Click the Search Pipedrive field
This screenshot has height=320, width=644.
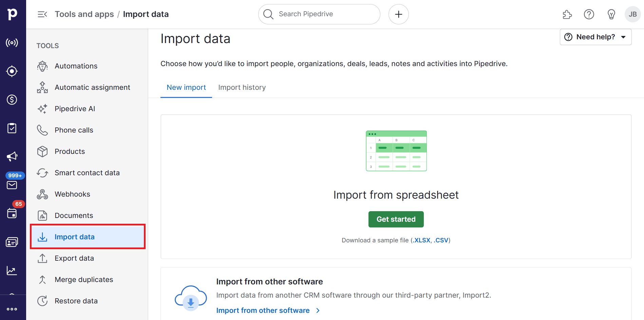tap(318, 14)
